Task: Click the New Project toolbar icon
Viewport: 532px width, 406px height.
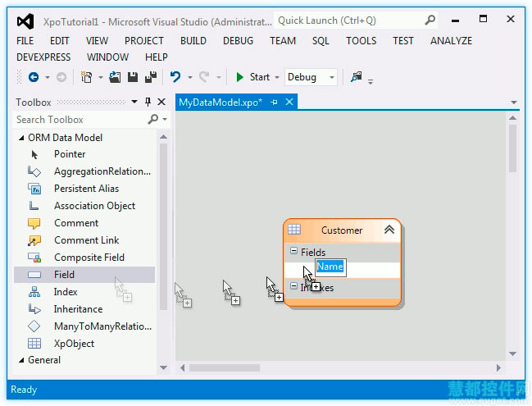Action: click(86, 77)
